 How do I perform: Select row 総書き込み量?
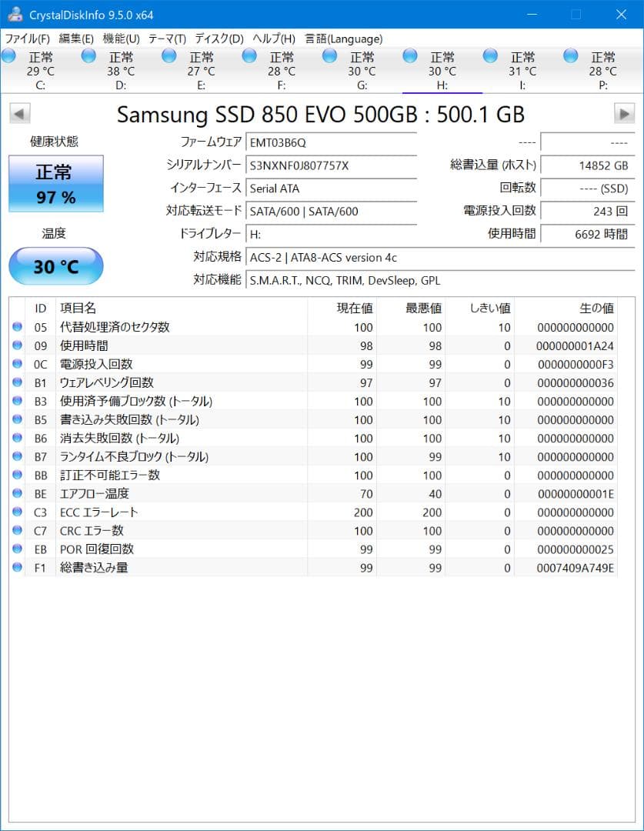[x=313, y=568]
